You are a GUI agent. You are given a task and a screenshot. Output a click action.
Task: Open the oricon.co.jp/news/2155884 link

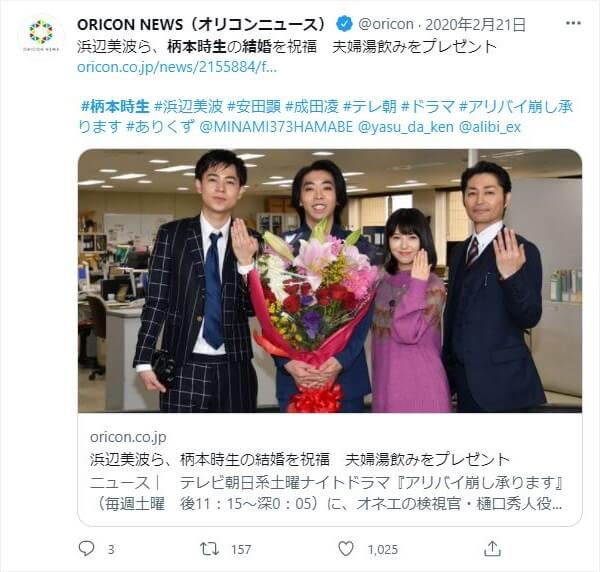177,67
